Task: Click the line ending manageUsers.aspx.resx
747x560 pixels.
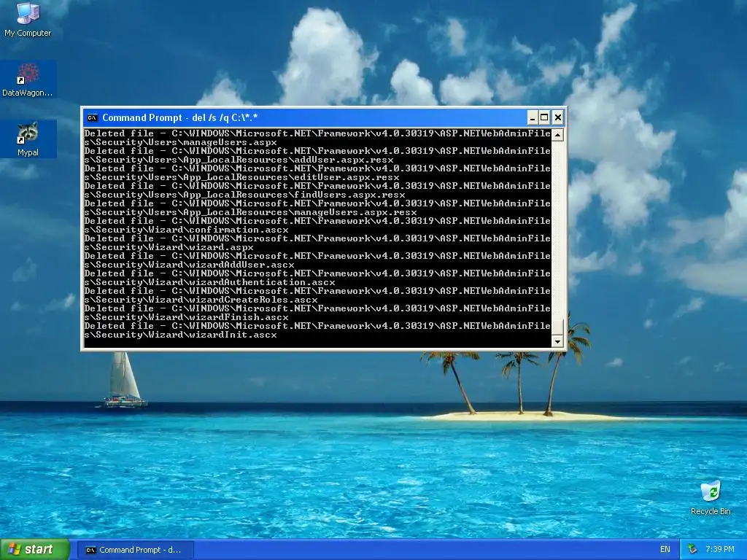Action: coord(251,212)
